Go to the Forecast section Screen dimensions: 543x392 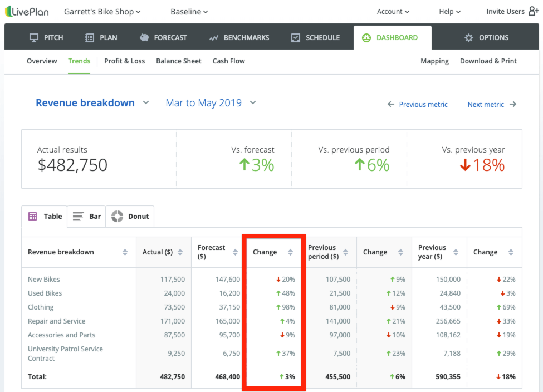[x=163, y=38]
